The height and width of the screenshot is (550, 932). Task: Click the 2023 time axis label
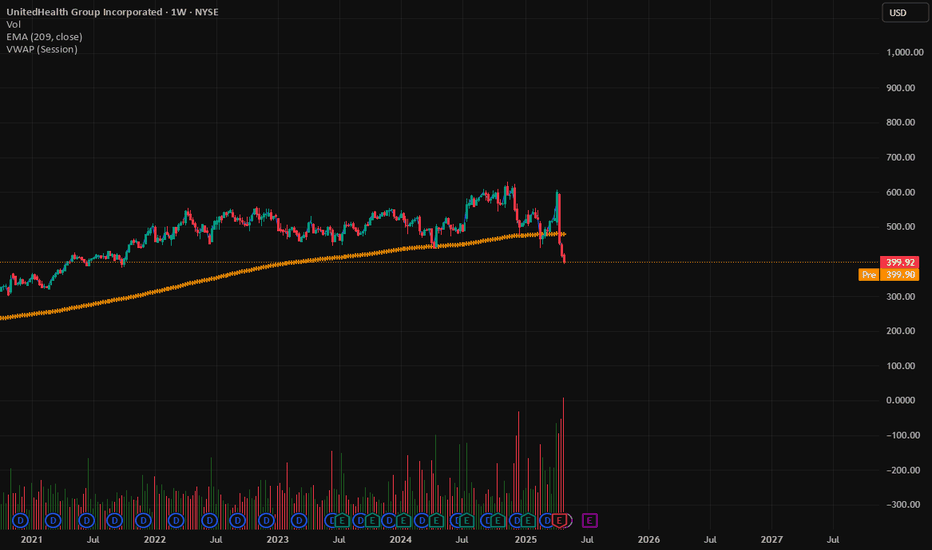pyautogui.click(x=277, y=539)
